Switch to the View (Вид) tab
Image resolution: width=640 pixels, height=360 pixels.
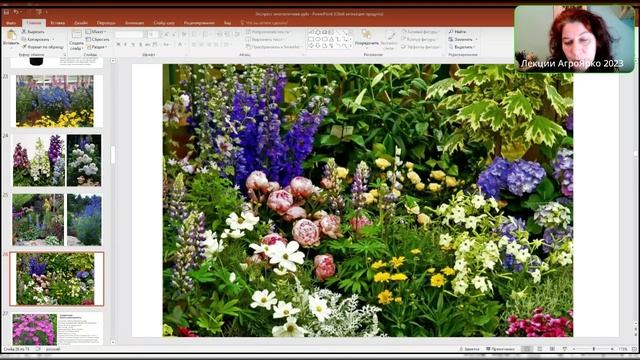point(227,23)
